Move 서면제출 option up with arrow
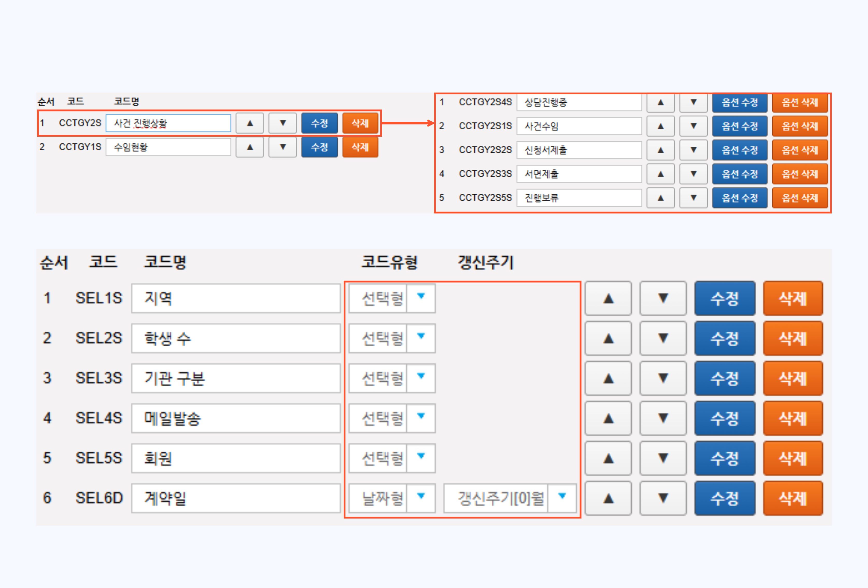The width and height of the screenshot is (868, 588). [660, 174]
